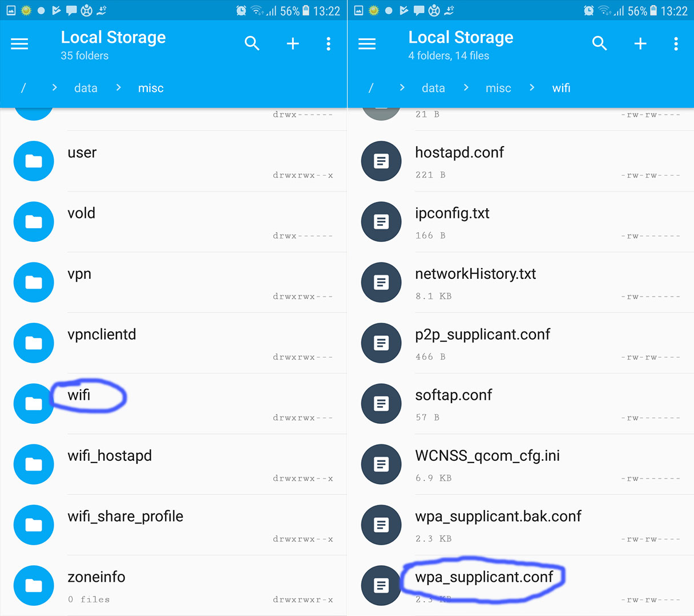Tap the wpa_supplicant.bak.conf file icon
The width and height of the screenshot is (694, 616).
click(381, 525)
